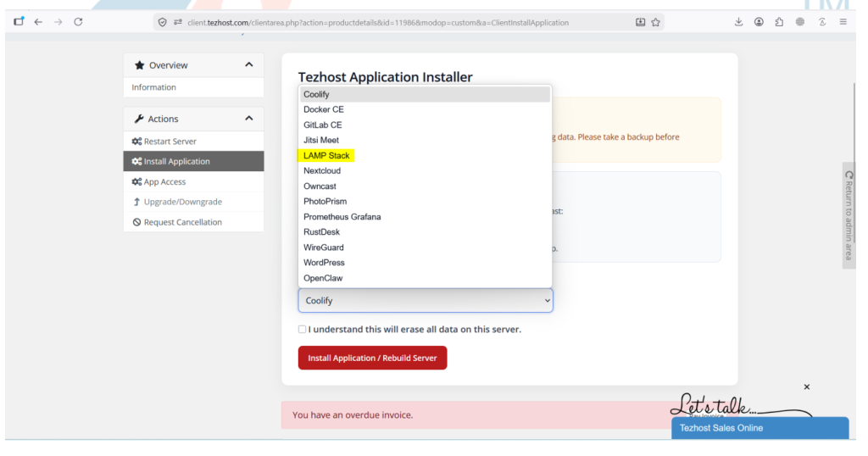Choose Docker CE from the list
Screen dimensions: 868x456
426,109
